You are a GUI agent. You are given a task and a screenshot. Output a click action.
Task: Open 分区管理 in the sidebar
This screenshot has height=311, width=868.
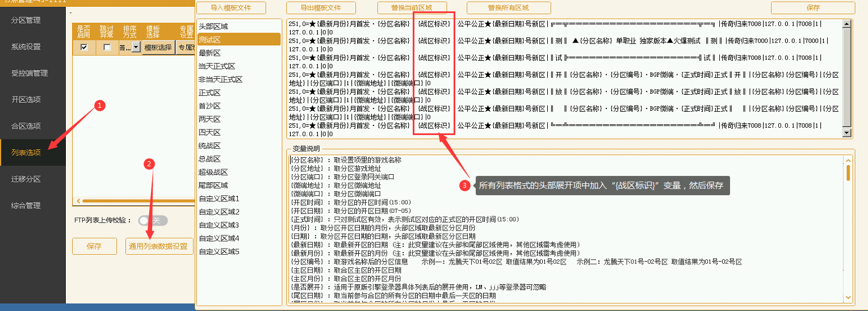(26, 20)
